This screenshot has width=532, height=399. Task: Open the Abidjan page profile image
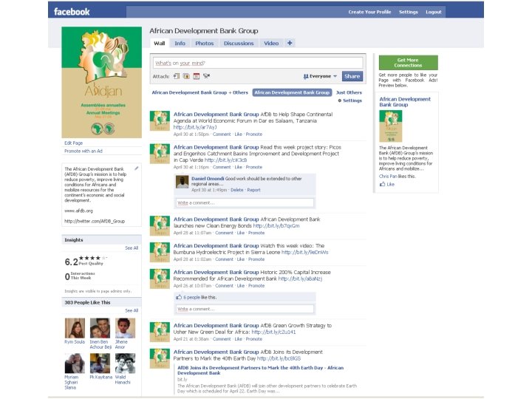pyautogui.click(x=101, y=82)
